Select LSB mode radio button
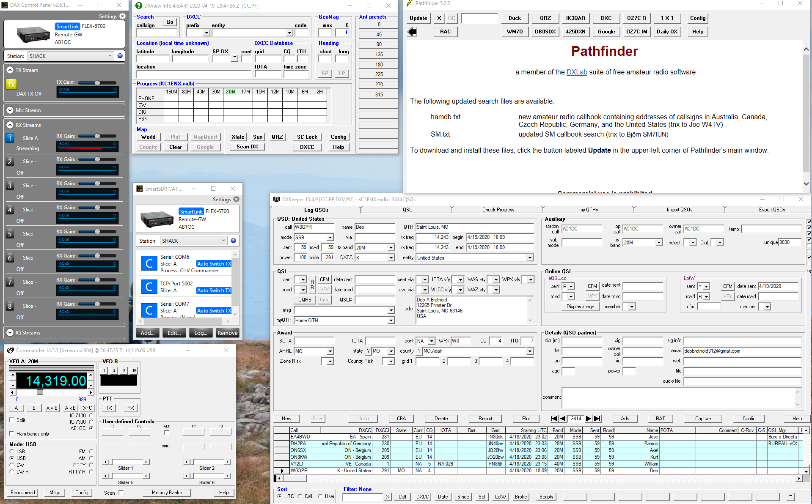This screenshot has width=812, height=504. point(12,452)
